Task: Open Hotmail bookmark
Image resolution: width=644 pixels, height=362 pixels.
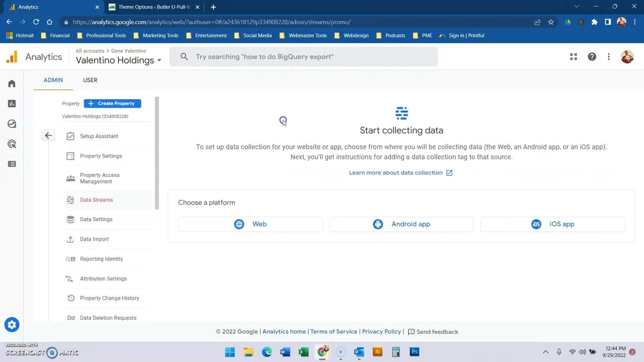Action: point(20,36)
